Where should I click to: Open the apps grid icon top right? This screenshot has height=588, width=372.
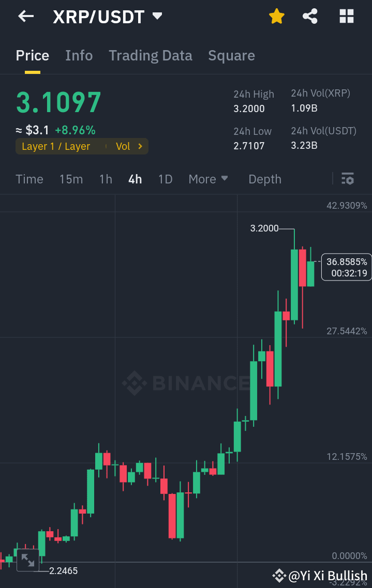click(x=346, y=16)
